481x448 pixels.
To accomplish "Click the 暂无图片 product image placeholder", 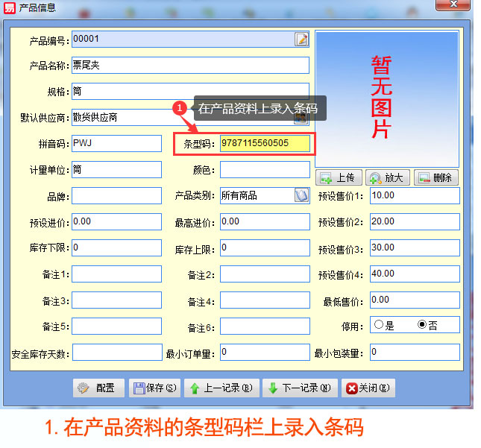I will [386, 98].
